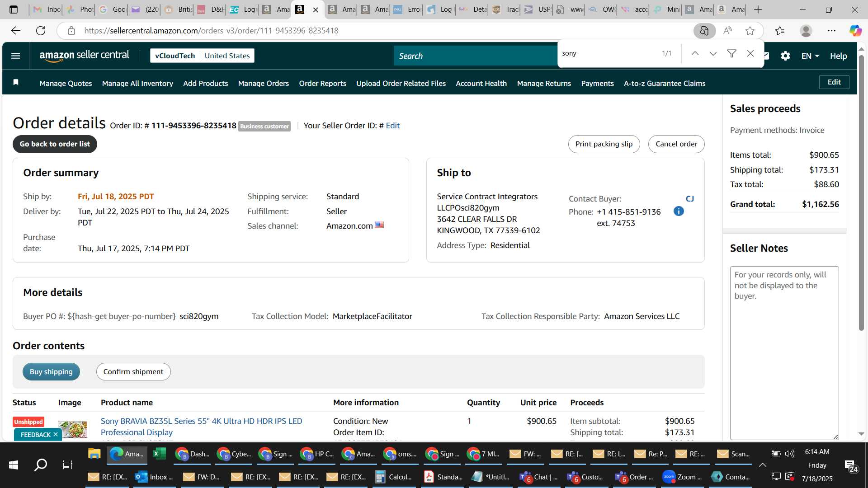
Task: Open the Calculator taskbar item
Action: tap(393, 477)
